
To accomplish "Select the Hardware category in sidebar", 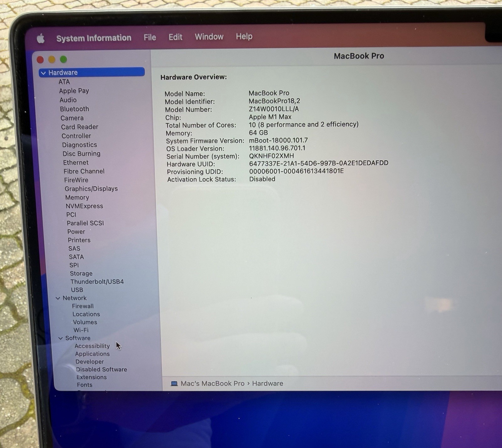I will 92,72.
